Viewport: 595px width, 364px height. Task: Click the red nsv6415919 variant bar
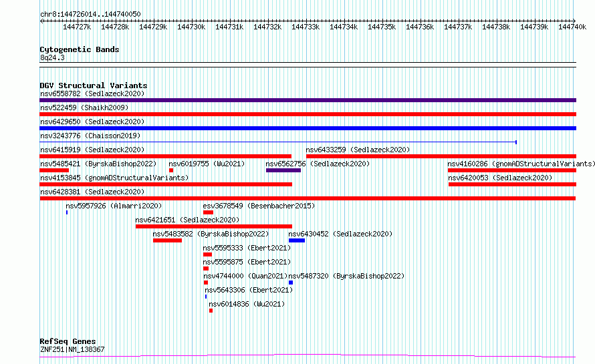tap(165, 156)
